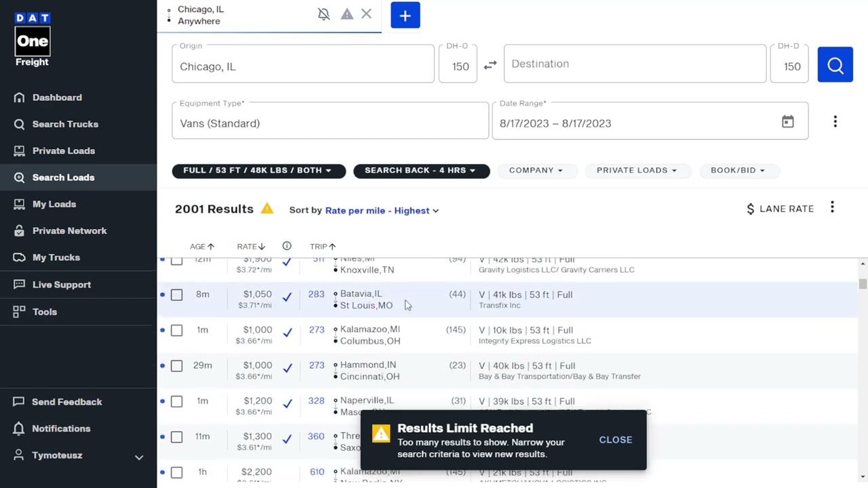Click the Live Support chat icon

(x=19, y=285)
